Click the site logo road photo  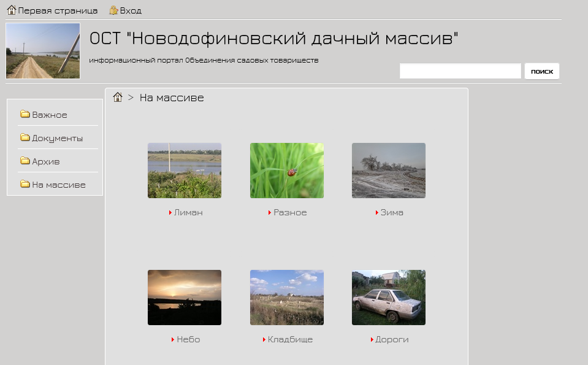43,51
